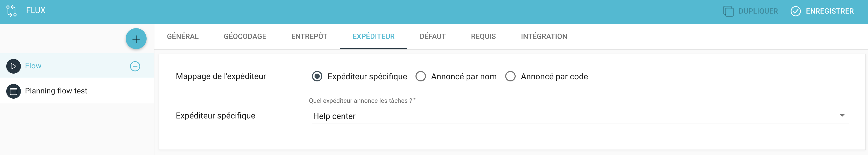Select Planning flow test in the list
The height and width of the screenshot is (155, 868).
(x=77, y=91)
